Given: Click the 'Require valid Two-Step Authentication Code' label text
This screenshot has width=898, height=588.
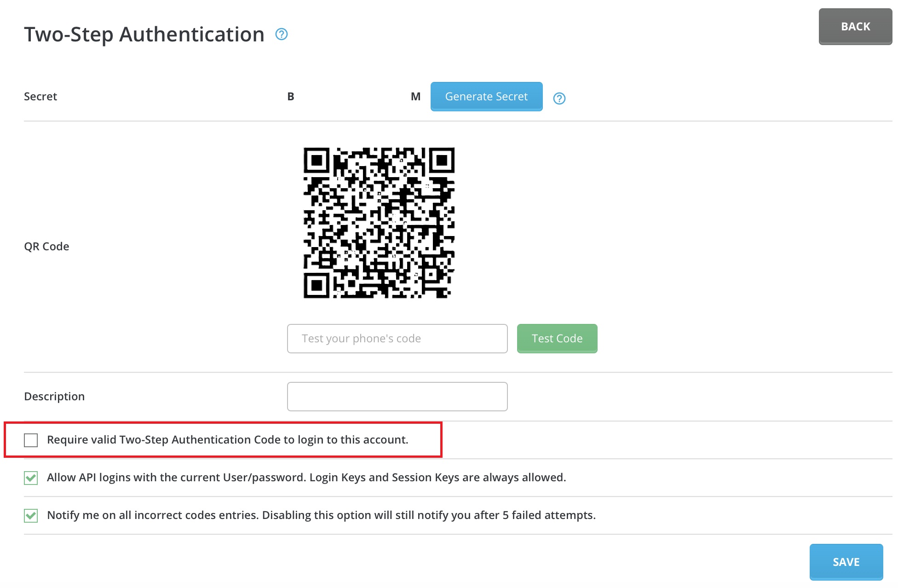Looking at the screenshot, I should tap(228, 440).
